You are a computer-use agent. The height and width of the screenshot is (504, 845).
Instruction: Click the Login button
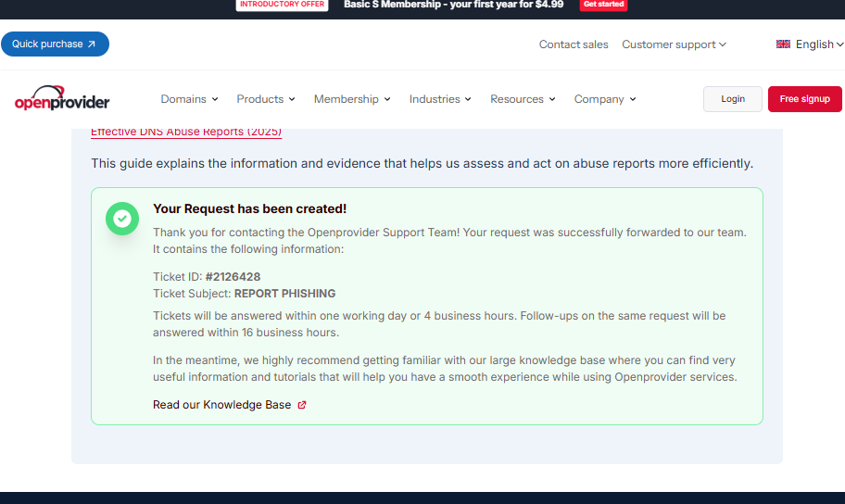pos(733,99)
